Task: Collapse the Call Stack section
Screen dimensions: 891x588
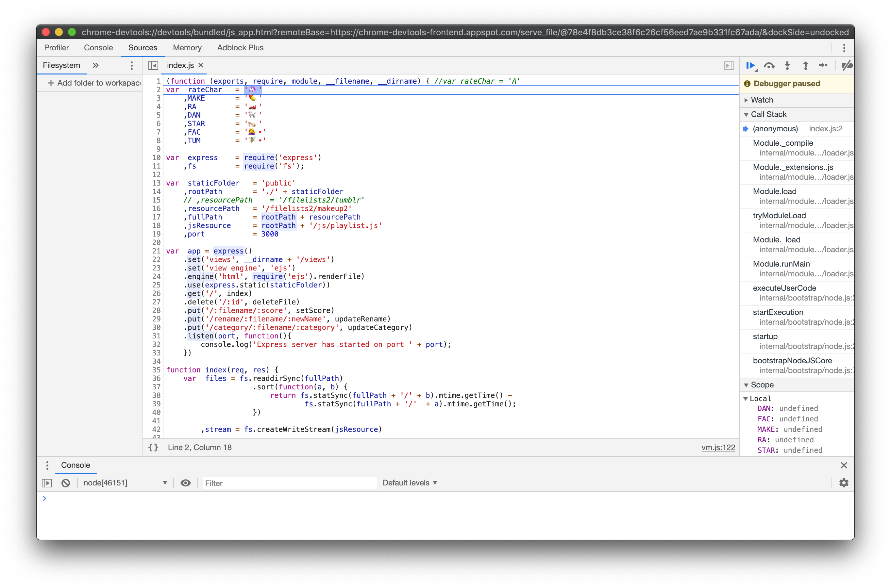Action: pyautogui.click(x=768, y=114)
